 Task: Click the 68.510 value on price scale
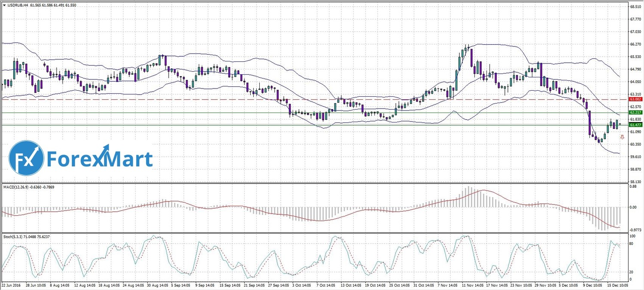[x=635, y=6]
